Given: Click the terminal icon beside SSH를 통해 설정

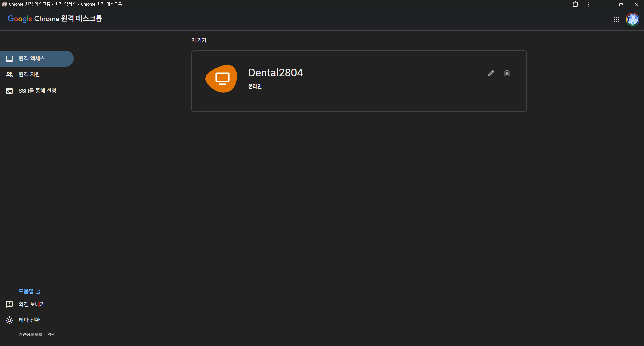Looking at the screenshot, I should click(x=9, y=91).
